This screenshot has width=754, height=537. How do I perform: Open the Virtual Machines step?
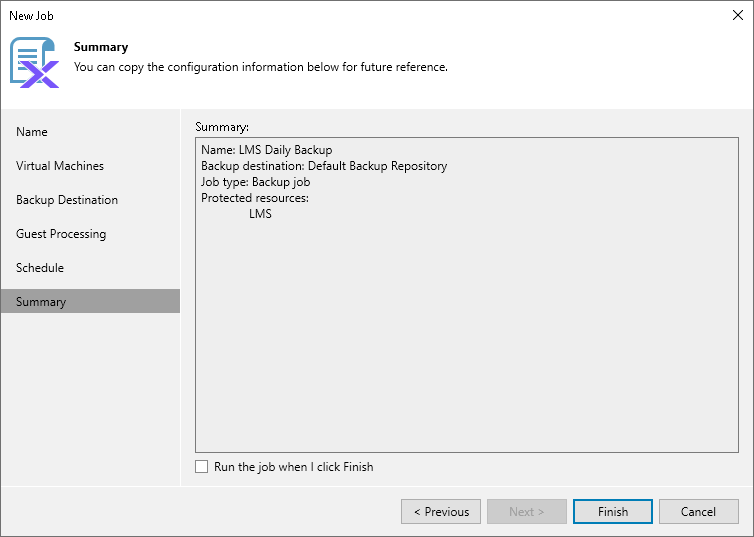[x=60, y=166]
